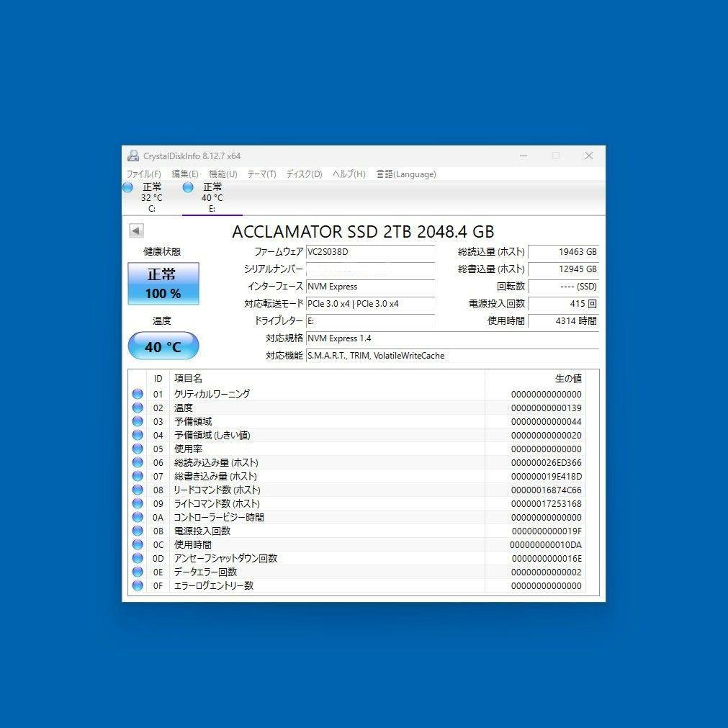Click the drive letter field E:

371,321
